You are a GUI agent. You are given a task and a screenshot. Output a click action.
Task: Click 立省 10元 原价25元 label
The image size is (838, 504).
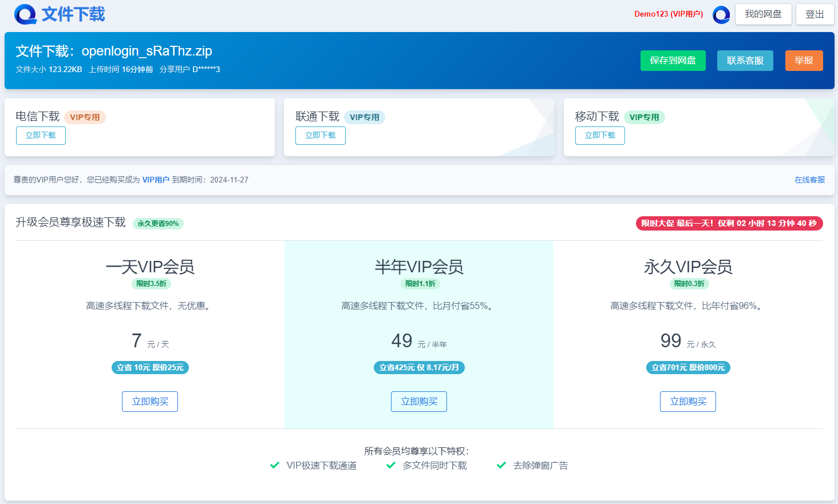tap(150, 367)
